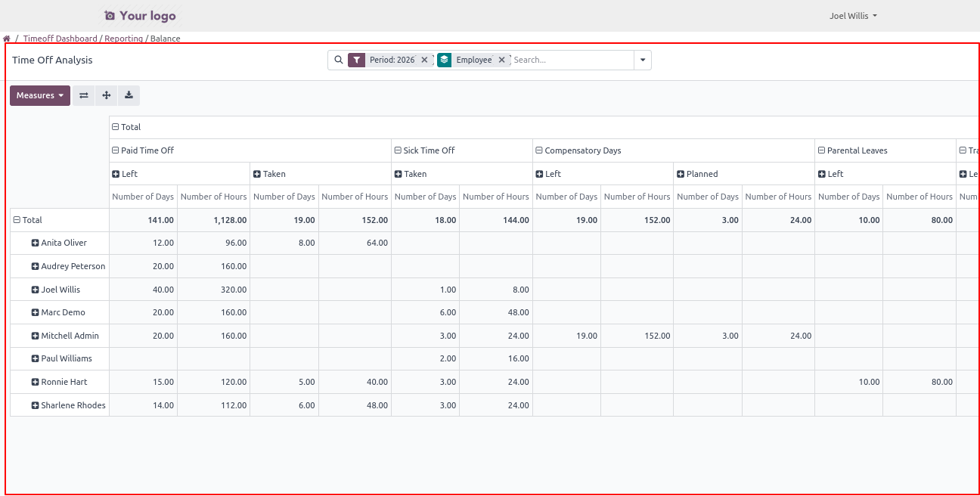
Task: Remove the Employee group-by facet
Action: coord(501,60)
